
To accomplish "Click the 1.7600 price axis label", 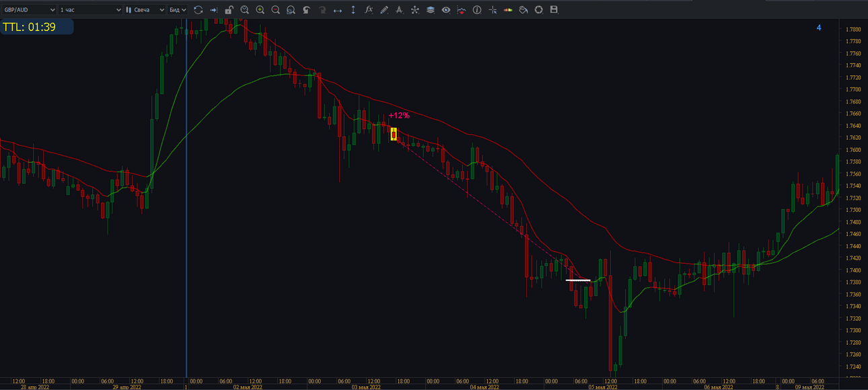I will tap(853, 150).
